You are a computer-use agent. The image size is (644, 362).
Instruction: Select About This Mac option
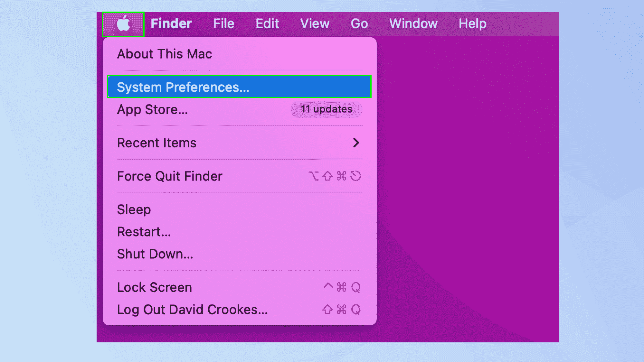click(165, 53)
